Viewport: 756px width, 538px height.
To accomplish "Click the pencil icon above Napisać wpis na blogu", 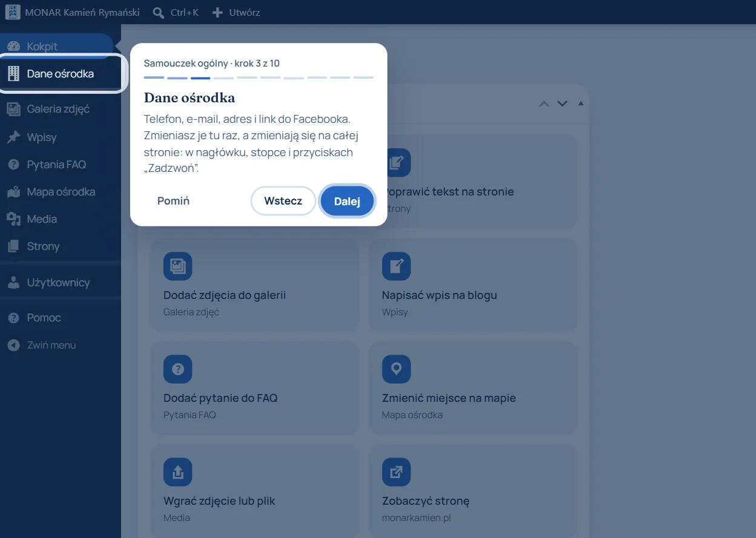I will 396,266.
